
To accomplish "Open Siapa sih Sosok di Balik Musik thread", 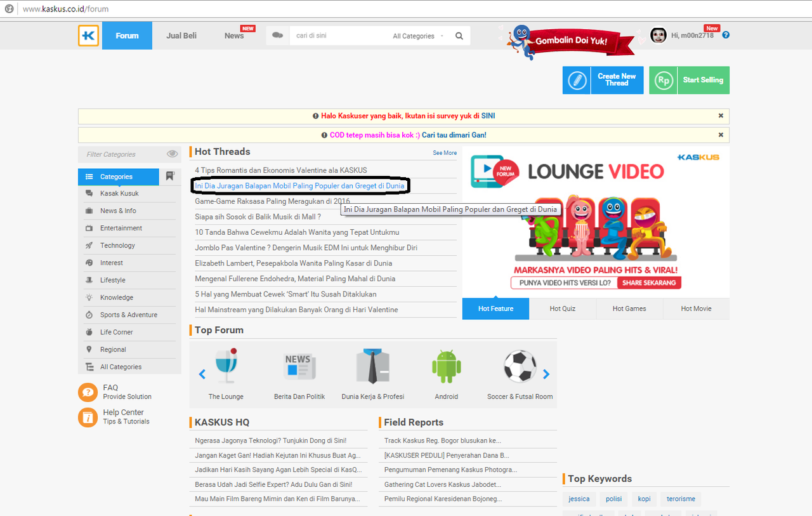I will point(258,216).
